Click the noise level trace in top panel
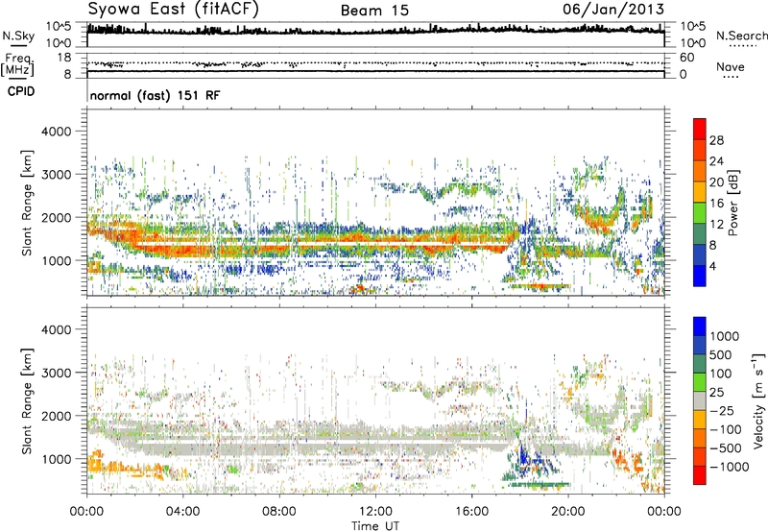 375,32
